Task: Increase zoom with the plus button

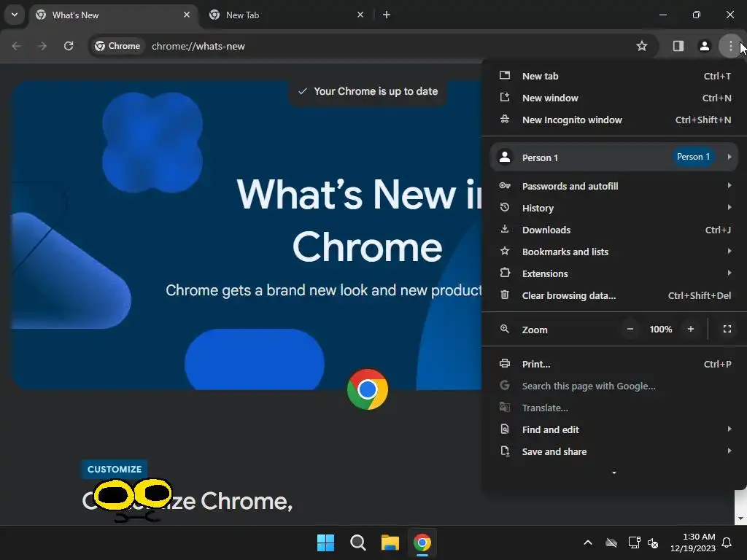Action: 691,329
